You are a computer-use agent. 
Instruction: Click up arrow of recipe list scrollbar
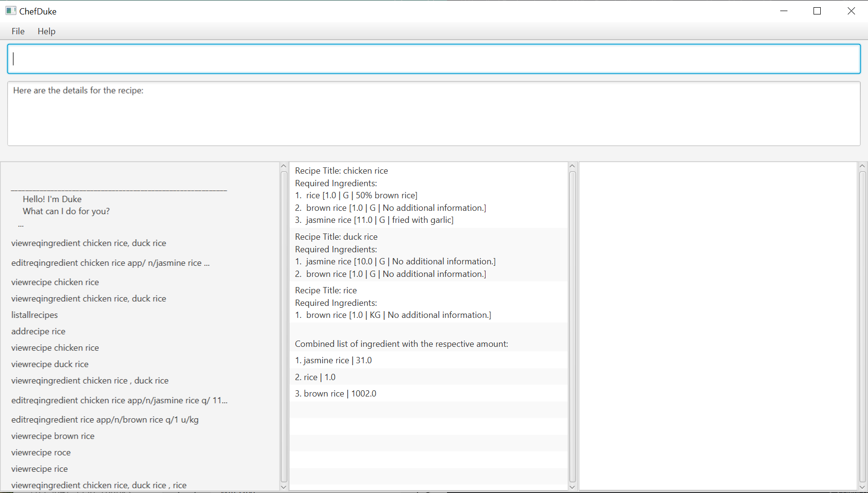[572, 166]
